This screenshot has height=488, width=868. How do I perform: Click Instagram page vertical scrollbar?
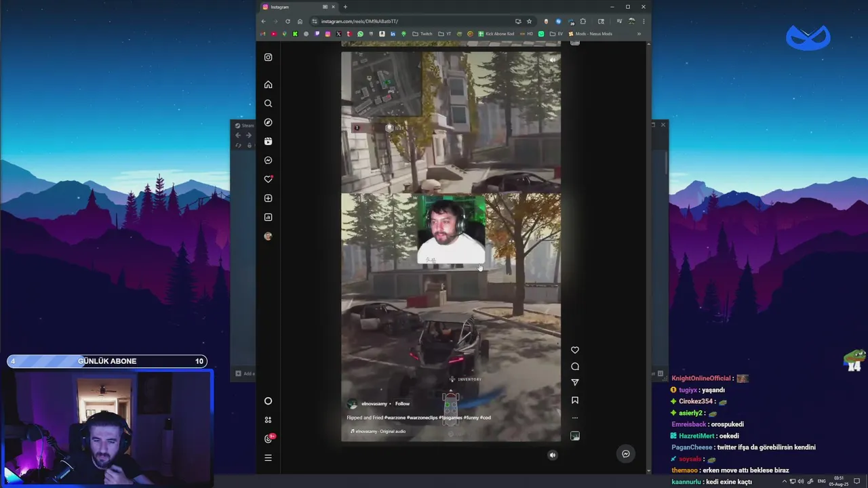pos(649,258)
